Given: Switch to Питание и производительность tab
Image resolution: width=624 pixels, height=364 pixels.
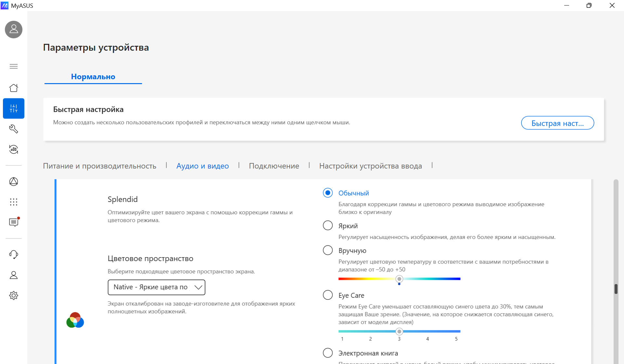Looking at the screenshot, I should click(99, 166).
